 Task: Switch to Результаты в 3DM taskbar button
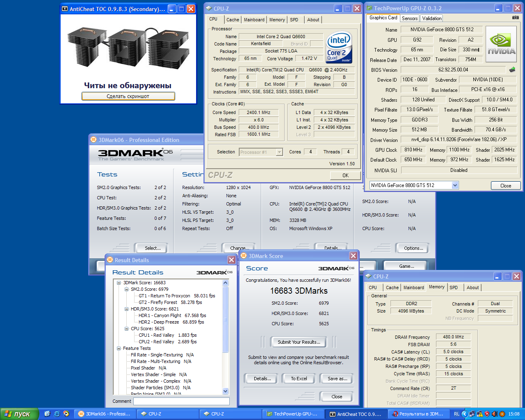click(x=418, y=414)
